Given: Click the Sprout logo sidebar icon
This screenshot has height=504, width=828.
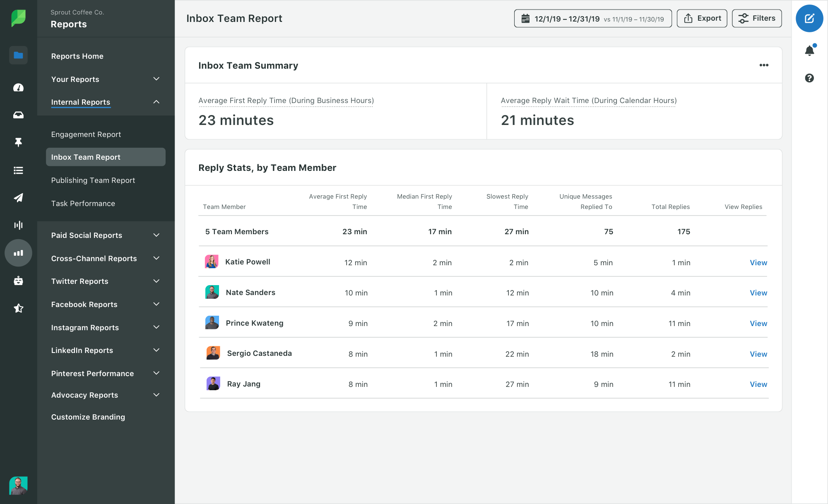Looking at the screenshot, I should [18, 18].
